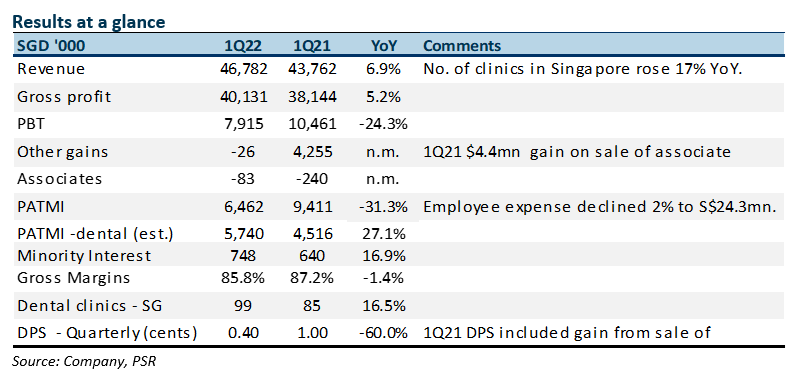The image size is (799, 379).
Task: Select the 'Source: Company, PSR' footnote
Action: click(x=85, y=361)
